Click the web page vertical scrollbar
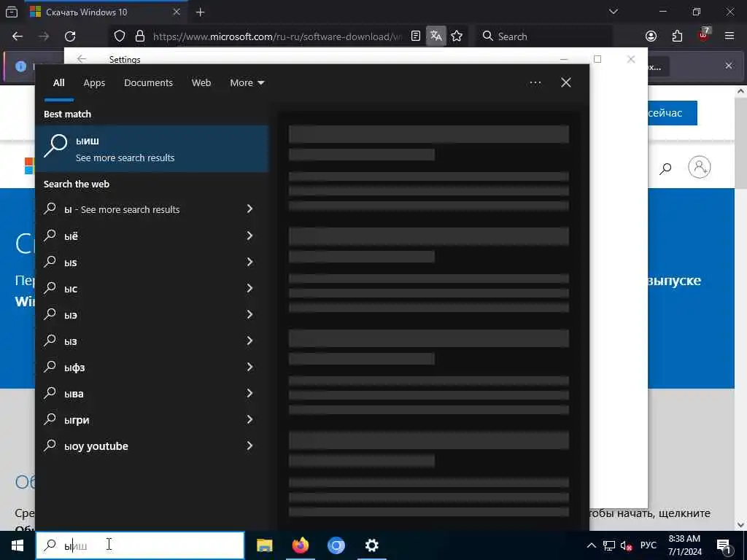Viewport: 747px width, 560px height. [741, 308]
